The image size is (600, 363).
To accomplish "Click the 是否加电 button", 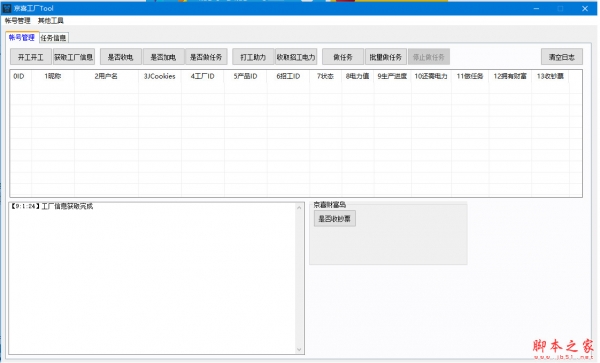I will 163,57.
